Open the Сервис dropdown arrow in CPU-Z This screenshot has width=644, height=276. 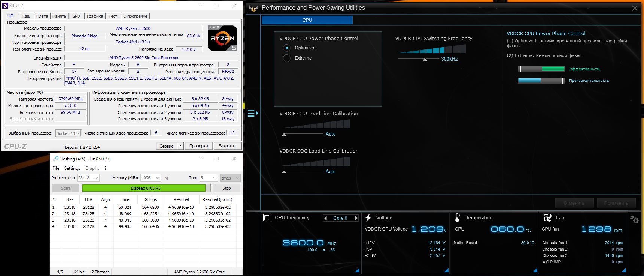pyautogui.click(x=180, y=146)
